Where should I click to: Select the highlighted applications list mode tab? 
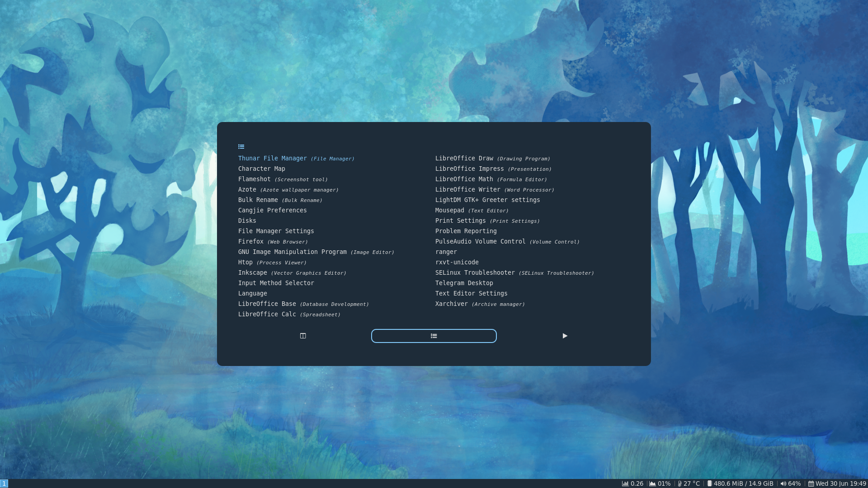click(x=434, y=336)
